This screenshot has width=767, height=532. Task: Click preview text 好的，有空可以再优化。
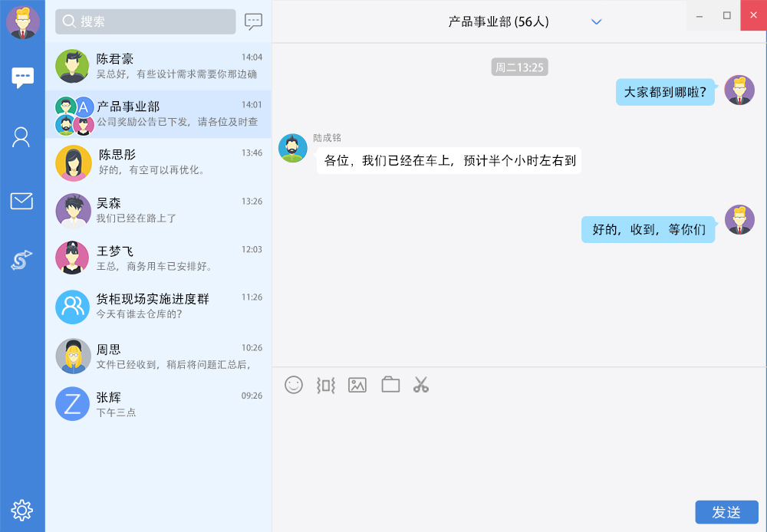point(152,169)
